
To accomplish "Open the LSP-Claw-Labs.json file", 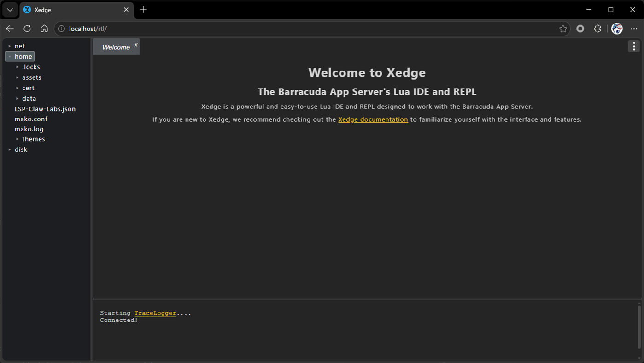I will pos(45,109).
